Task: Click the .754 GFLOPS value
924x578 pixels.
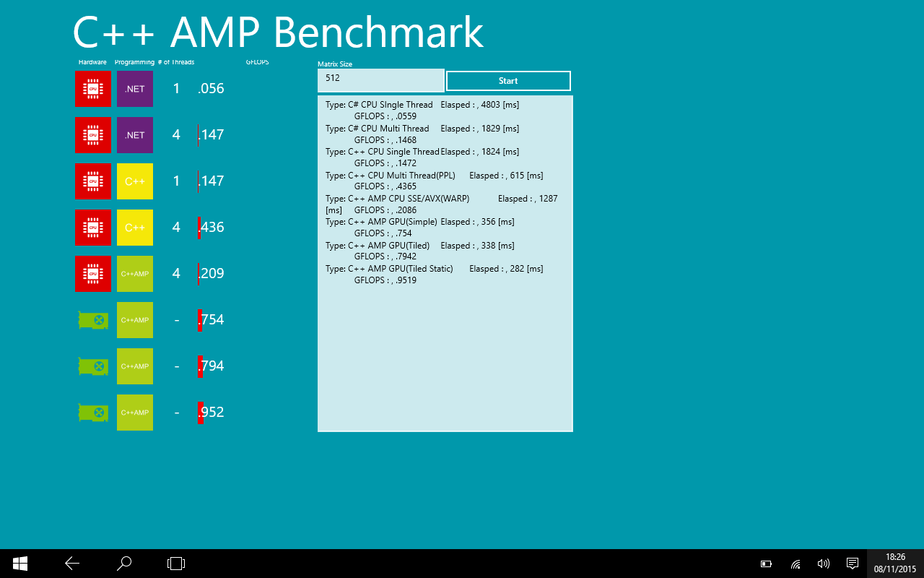Action: (x=211, y=320)
